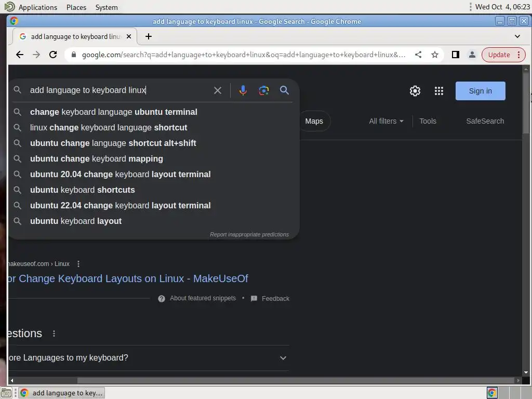This screenshot has width=532, height=399.
Task: Close the Google Search tab
Action: 129,36
